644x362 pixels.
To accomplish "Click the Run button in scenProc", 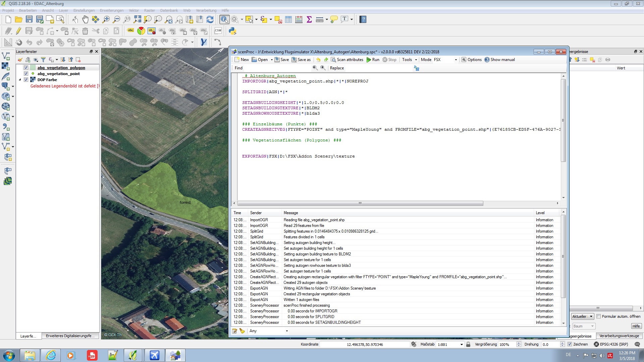I will pyautogui.click(x=373, y=60).
